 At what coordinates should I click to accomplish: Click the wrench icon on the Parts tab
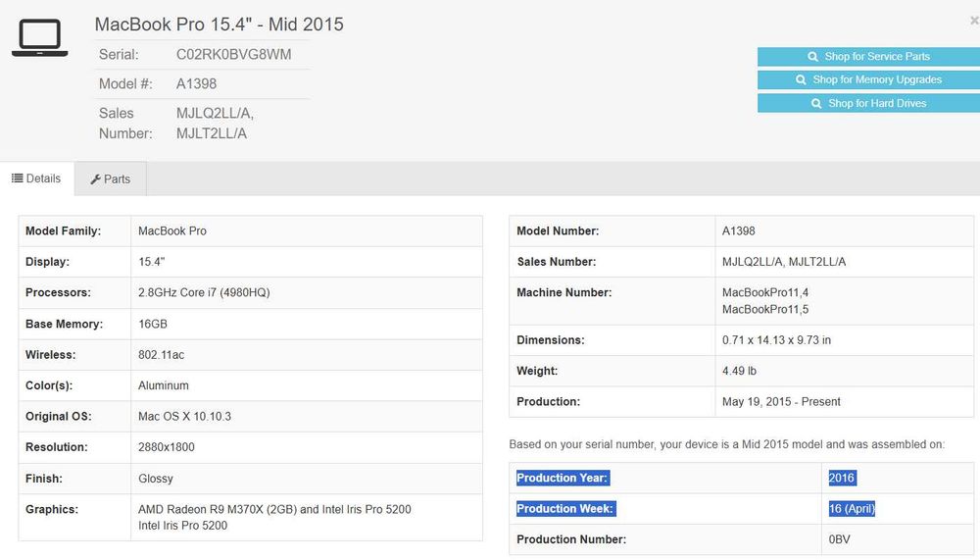pos(96,179)
